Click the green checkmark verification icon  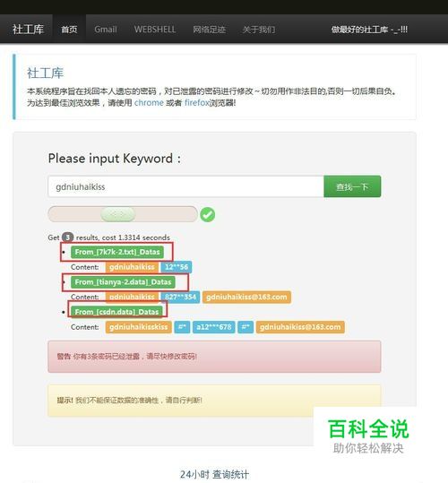(x=208, y=215)
